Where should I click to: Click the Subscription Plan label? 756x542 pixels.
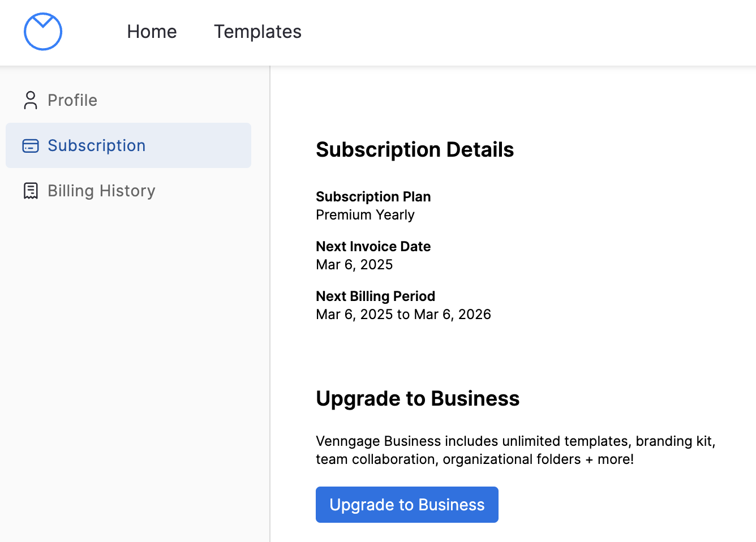tap(373, 196)
